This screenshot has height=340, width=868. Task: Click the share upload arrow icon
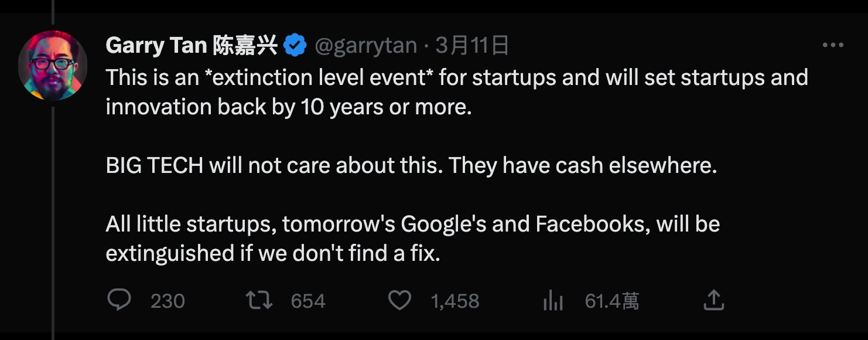coord(713,301)
